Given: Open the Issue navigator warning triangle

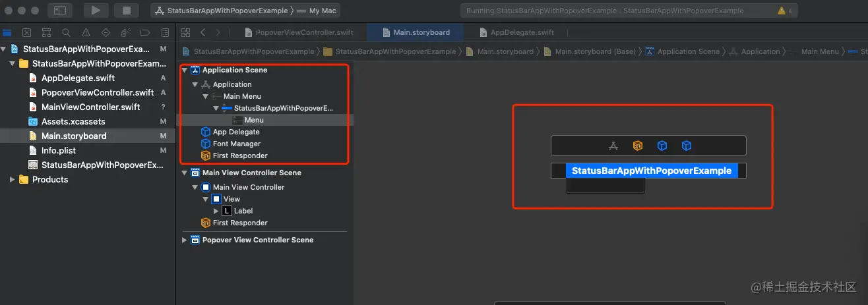Looking at the screenshot, I should 86,32.
